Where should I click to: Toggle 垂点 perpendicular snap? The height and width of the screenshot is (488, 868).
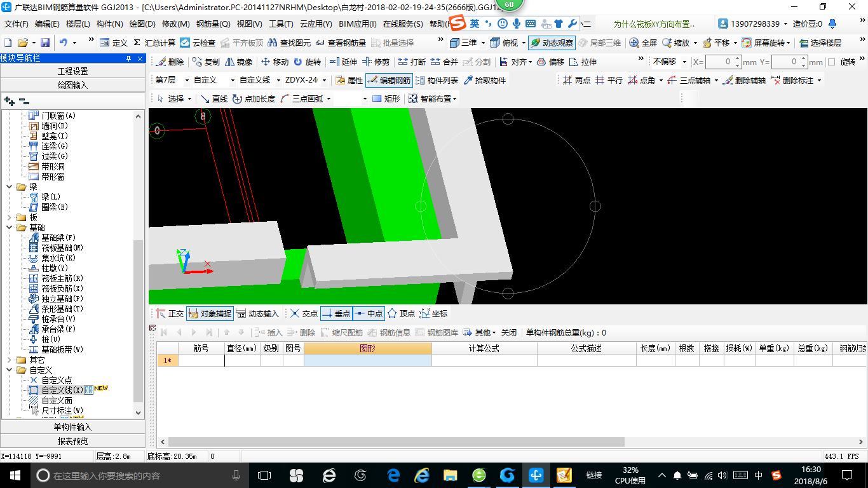coord(336,313)
